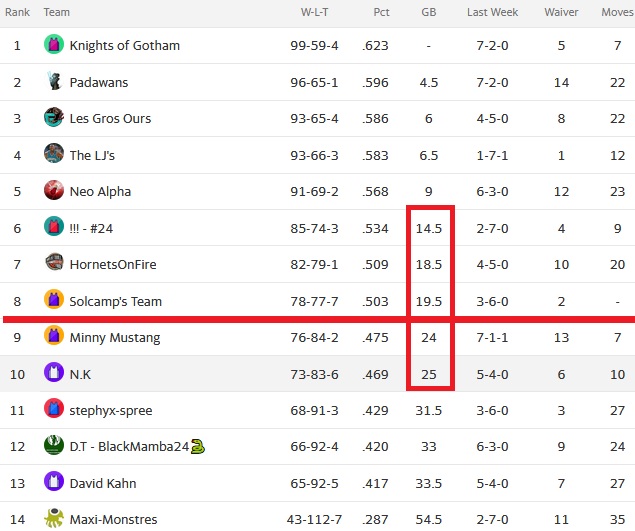Open the HornetsOnFire team logo
635x531 pixels.
pos(54,263)
